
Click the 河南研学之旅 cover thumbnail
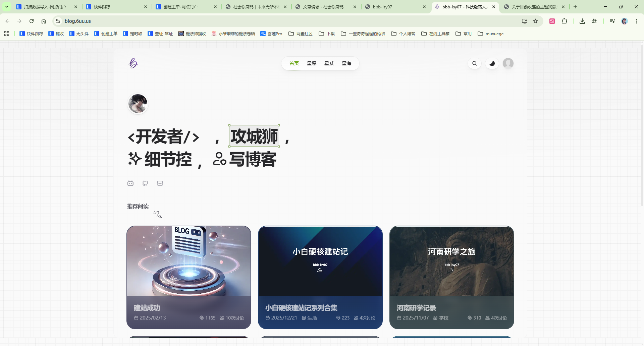451,261
